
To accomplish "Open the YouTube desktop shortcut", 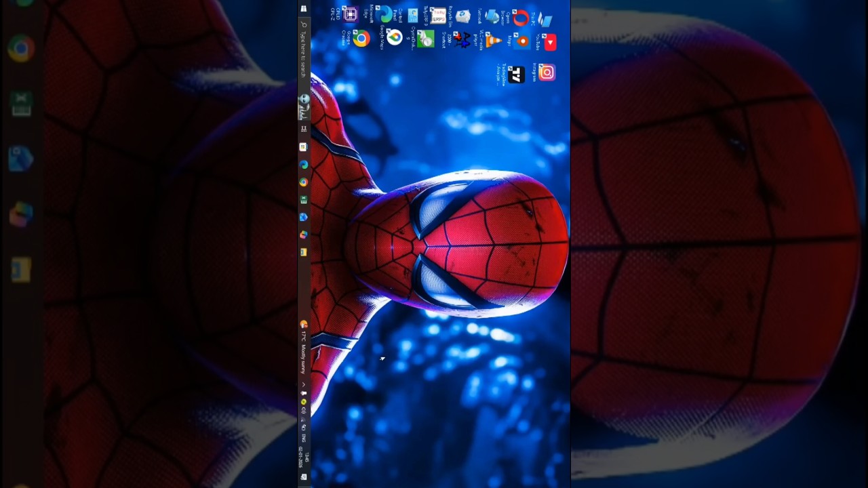I will [x=546, y=42].
